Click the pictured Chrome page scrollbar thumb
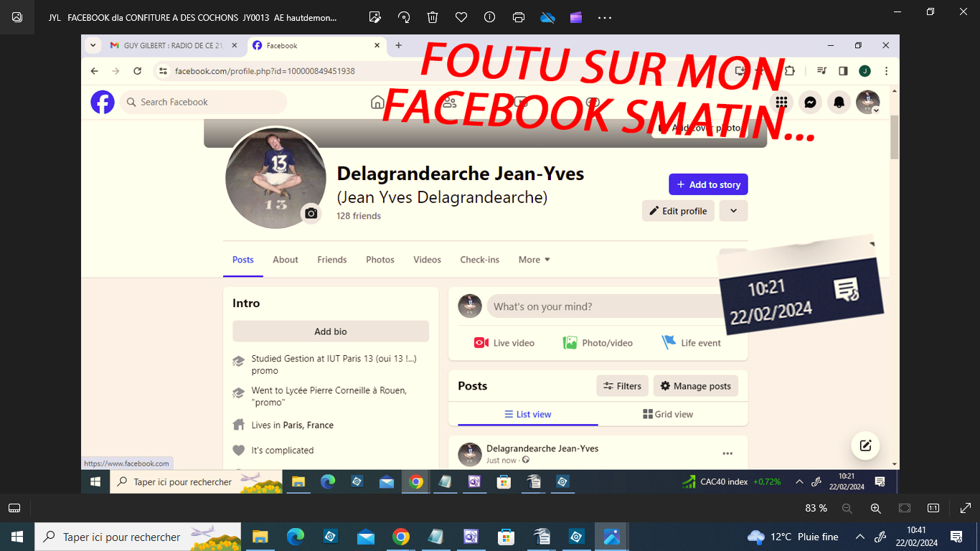 pyautogui.click(x=894, y=137)
